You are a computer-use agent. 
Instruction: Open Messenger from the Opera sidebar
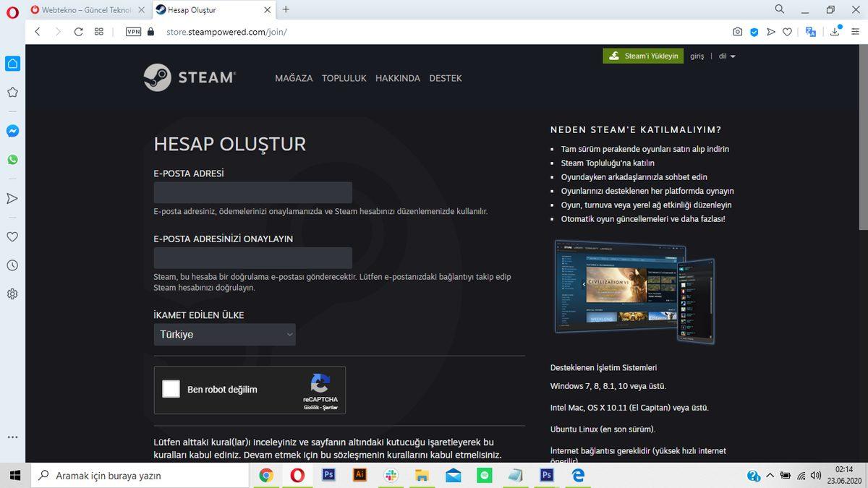pyautogui.click(x=12, y=131)
